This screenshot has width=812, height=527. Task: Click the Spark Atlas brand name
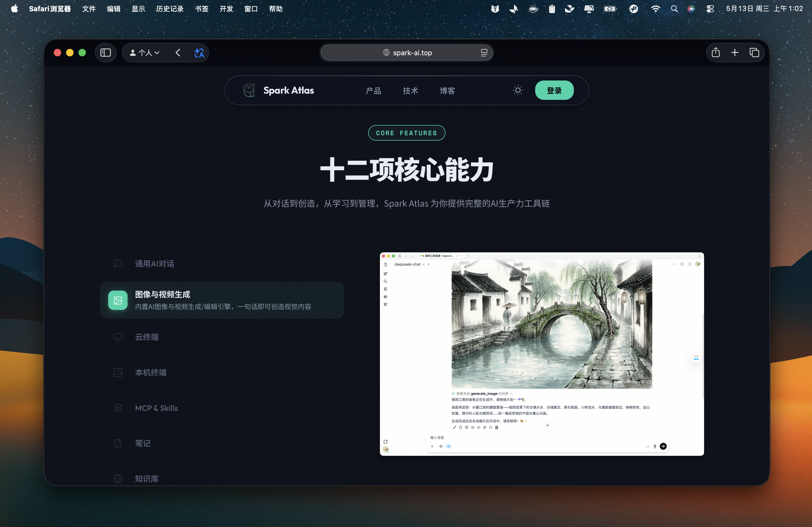point(289,90)
